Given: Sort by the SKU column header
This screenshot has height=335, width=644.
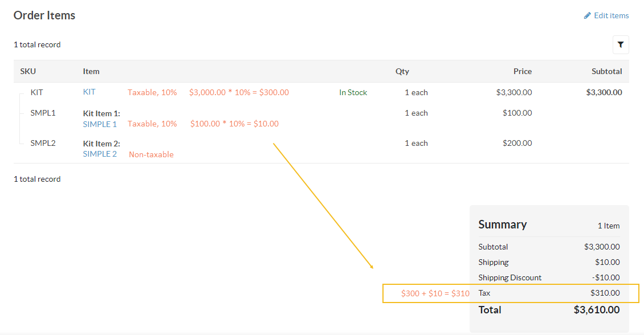Looking at the screenshot, I should [28, 71].
